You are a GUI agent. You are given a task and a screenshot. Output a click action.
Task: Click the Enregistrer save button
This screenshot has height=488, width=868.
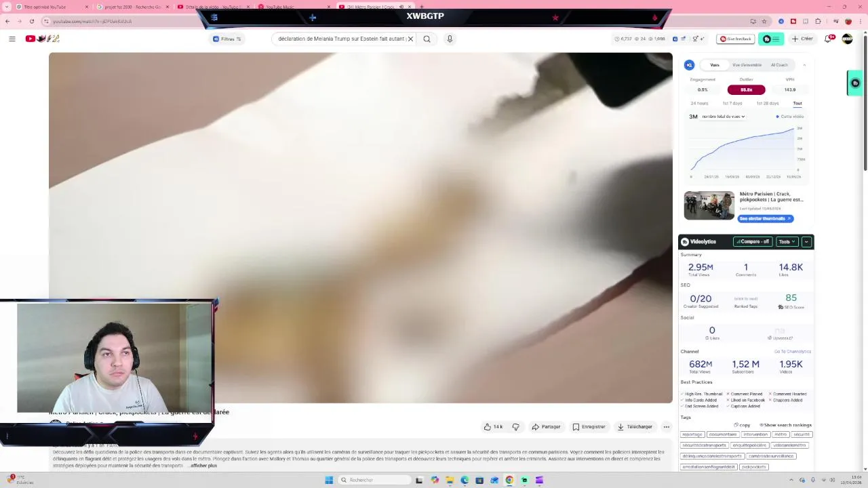click(x=589, y=427)
